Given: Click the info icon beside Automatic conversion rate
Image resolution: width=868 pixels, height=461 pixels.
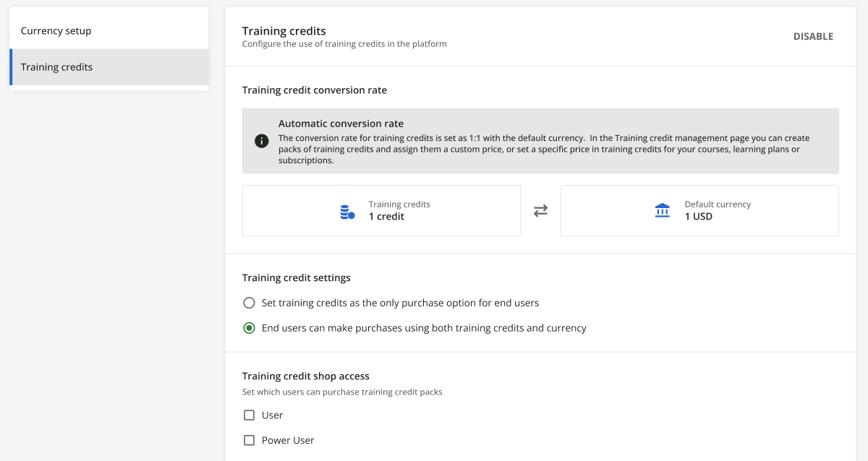Looking at the screenshot, I should [262, 141].
